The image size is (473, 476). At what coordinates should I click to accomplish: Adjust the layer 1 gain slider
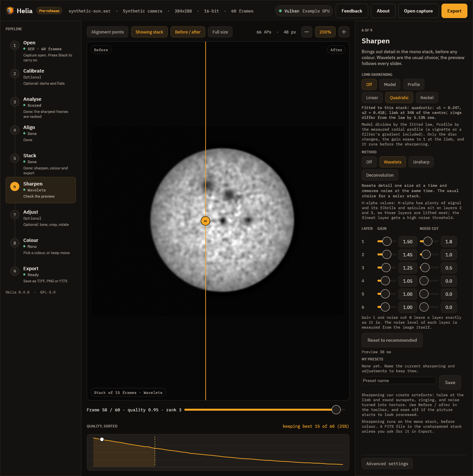pos(387,241)
